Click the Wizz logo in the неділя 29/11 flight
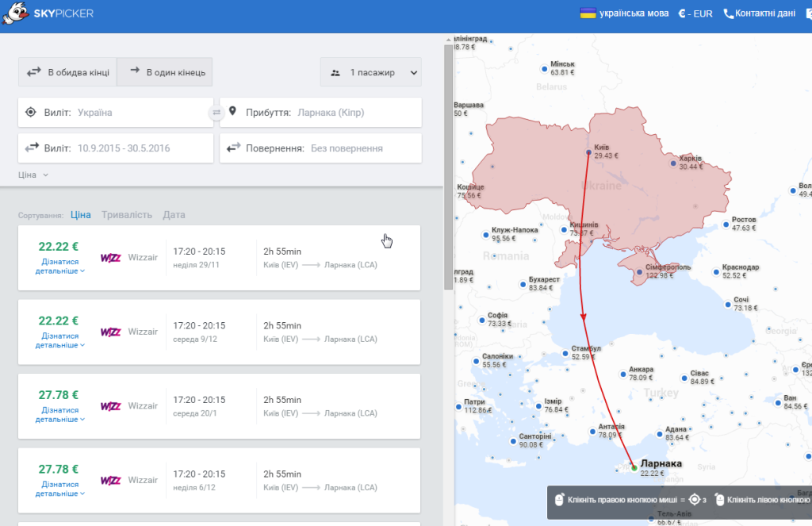 (110, 258)
